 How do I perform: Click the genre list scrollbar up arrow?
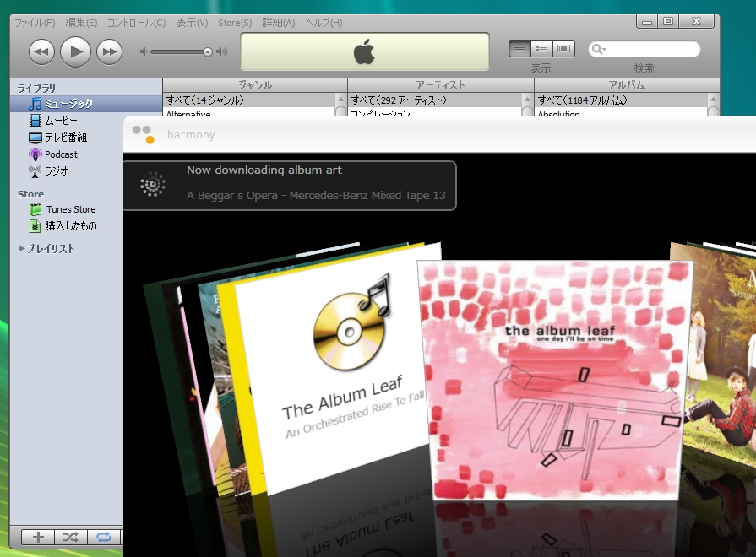point(341,100)
